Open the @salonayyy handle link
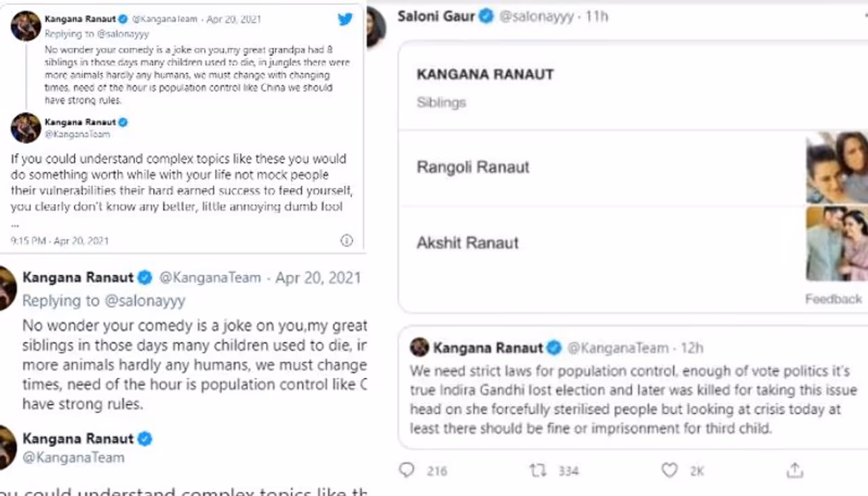 coord(536,16)
